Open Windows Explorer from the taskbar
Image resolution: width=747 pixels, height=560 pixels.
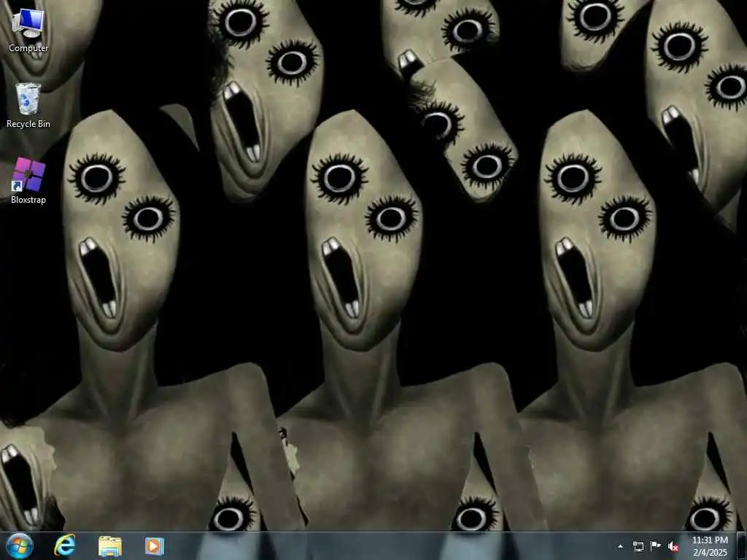point(110,545)
